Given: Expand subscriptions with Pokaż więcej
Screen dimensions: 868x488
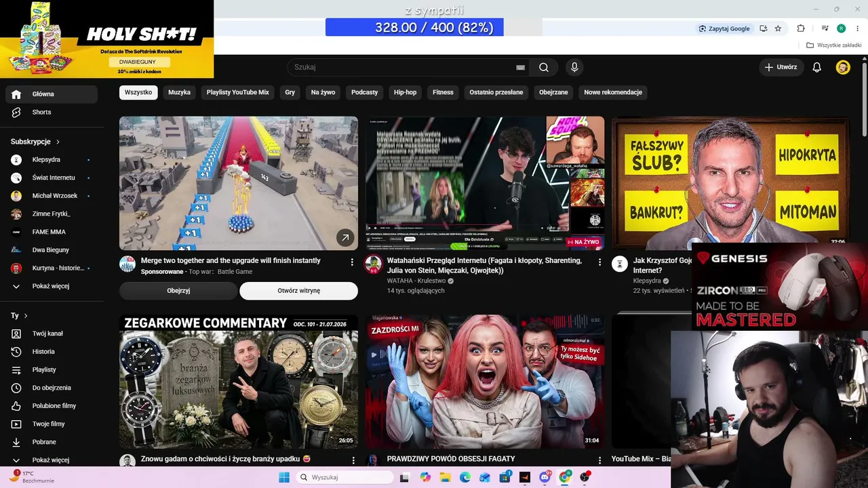Looking at the screenshot, I should point(51,286).
